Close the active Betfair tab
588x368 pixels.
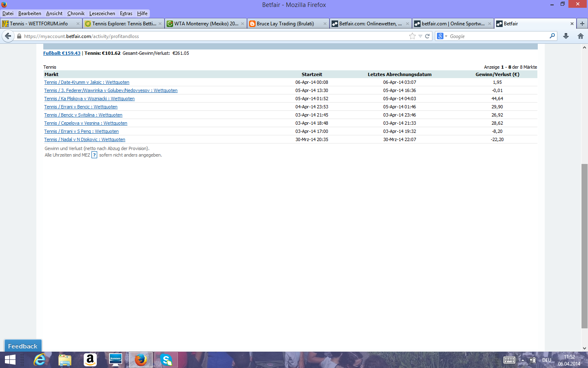tap(572, 24)
